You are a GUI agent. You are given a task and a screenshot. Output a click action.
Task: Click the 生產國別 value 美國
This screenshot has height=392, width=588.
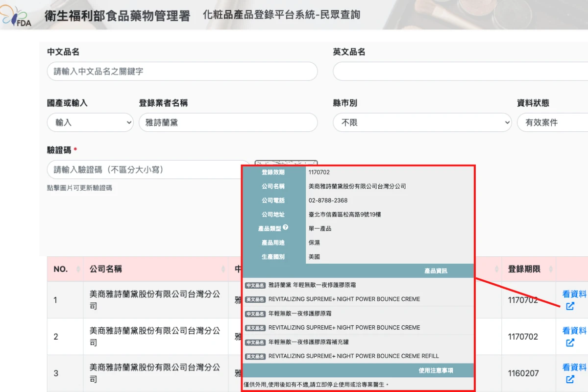[x=314, y=256]
